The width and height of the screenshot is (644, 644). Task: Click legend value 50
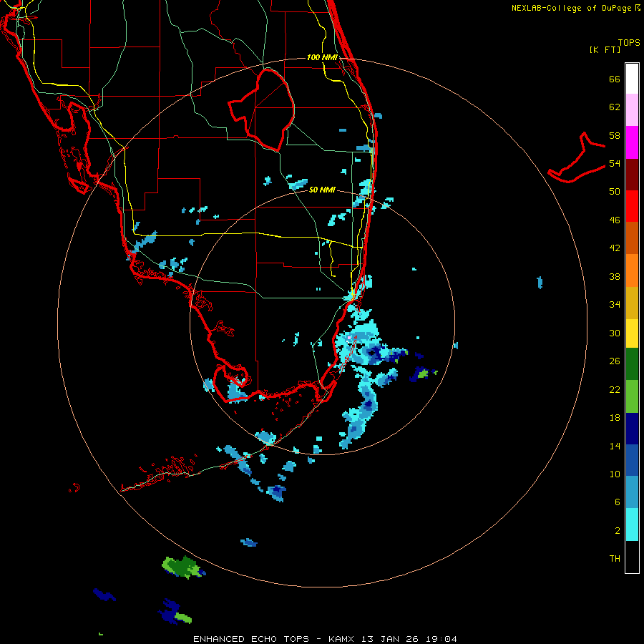pos(615,191)
